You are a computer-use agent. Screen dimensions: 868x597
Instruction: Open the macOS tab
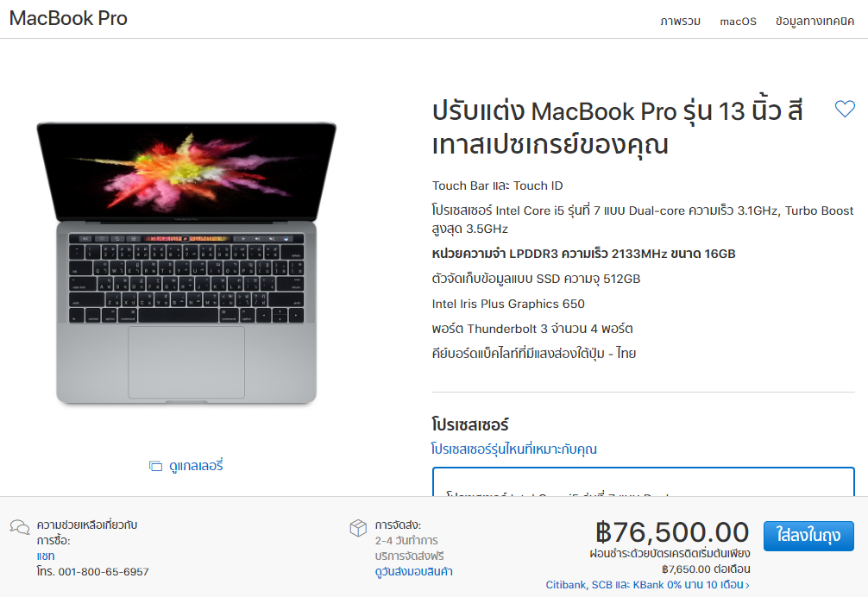738,21
